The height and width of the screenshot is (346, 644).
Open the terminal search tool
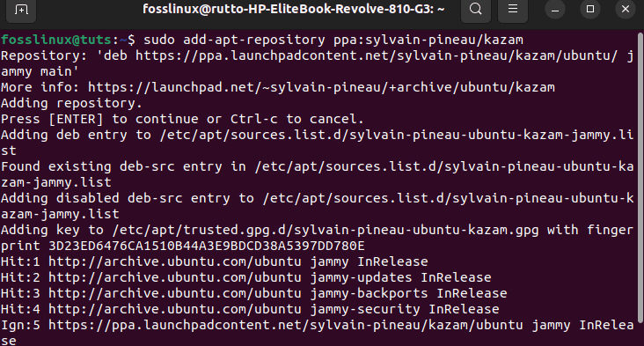coord(476,9)
